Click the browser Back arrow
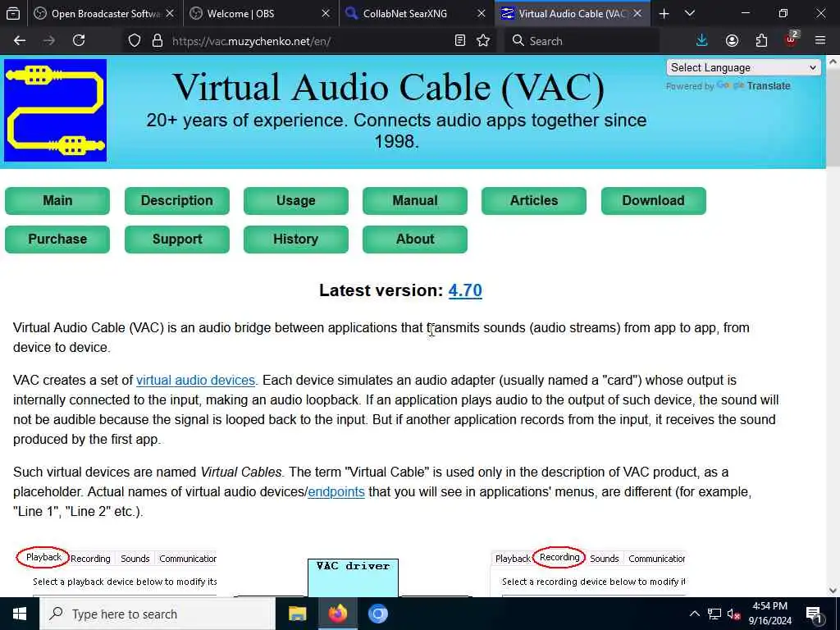840x630 pixels. 20,41
